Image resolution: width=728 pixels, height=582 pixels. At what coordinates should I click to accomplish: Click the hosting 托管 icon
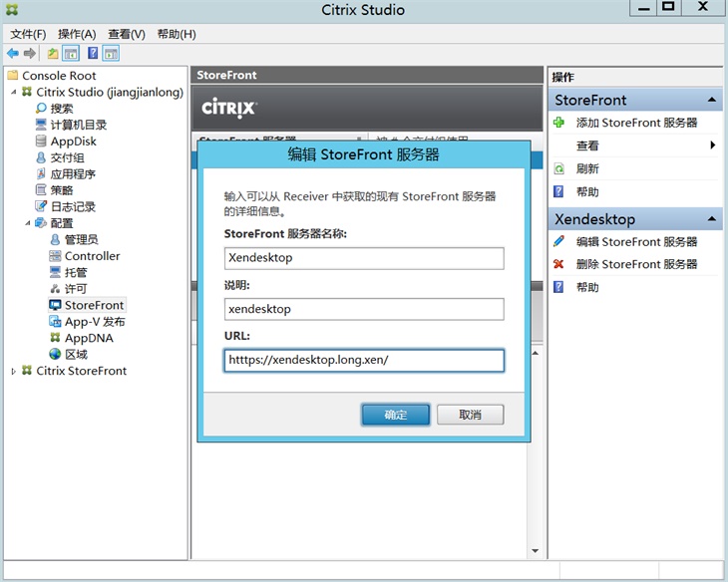55,272
